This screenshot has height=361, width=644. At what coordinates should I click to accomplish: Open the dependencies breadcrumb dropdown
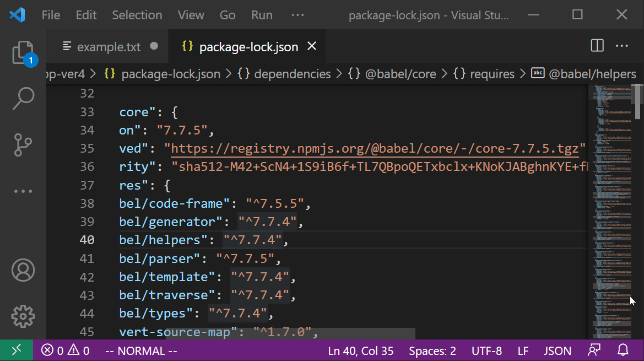[284, 74]
